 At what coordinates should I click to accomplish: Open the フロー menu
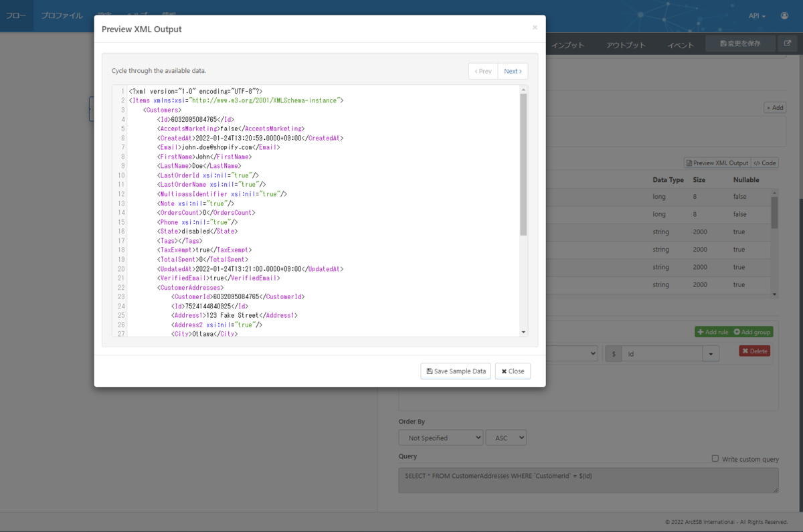pyautogui.click(x=16, y=16)
